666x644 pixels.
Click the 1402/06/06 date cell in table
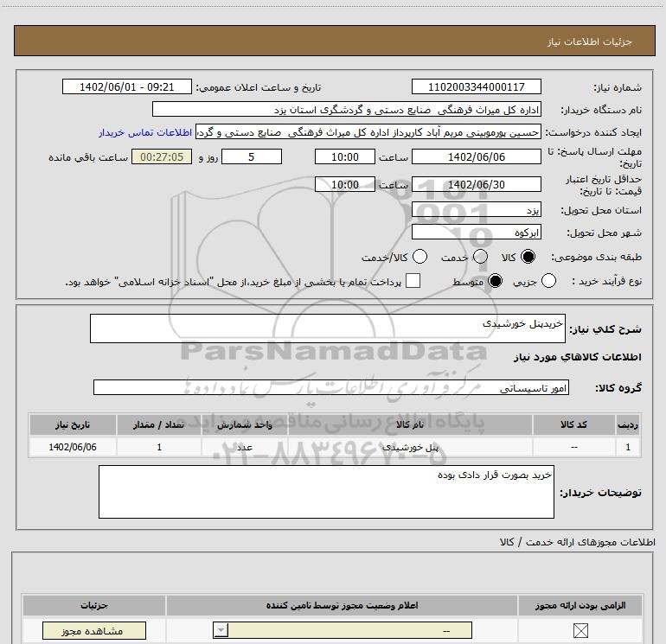pyautogui.click(x=73, y=447)
